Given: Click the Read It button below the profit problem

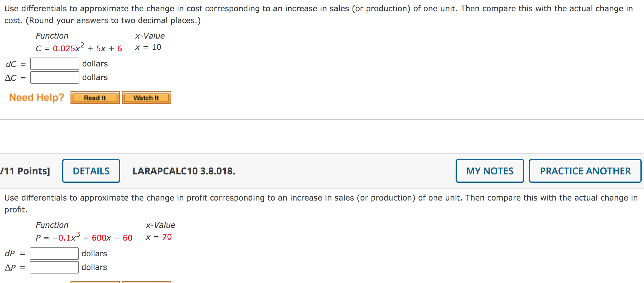Looking at the screenshot, I should point(95,282).
